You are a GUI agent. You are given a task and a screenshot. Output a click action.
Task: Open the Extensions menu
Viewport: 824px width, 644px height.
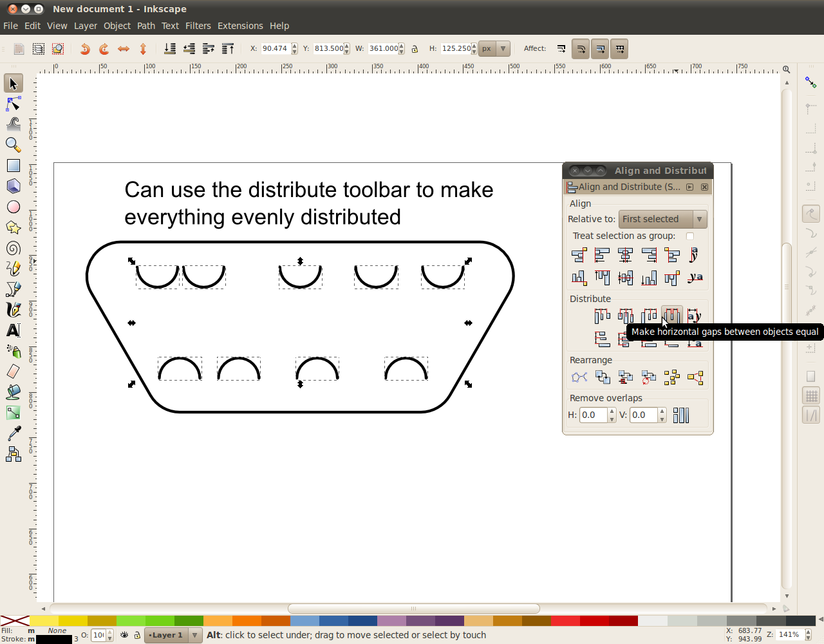pos(239,26)
